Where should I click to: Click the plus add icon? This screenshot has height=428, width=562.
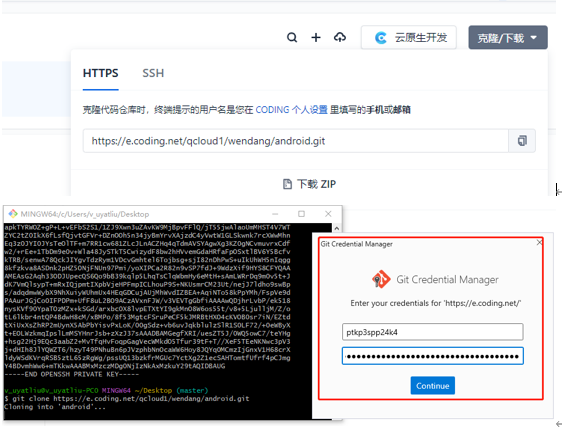316,37
